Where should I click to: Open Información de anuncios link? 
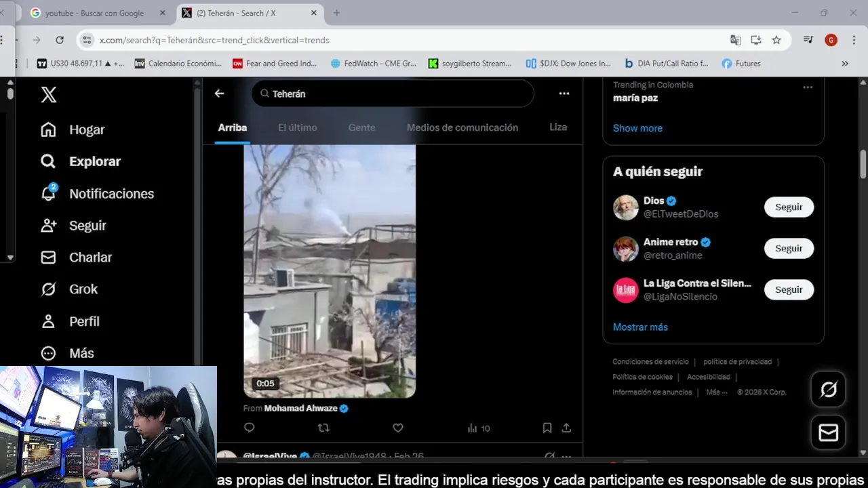coord(652,392)
